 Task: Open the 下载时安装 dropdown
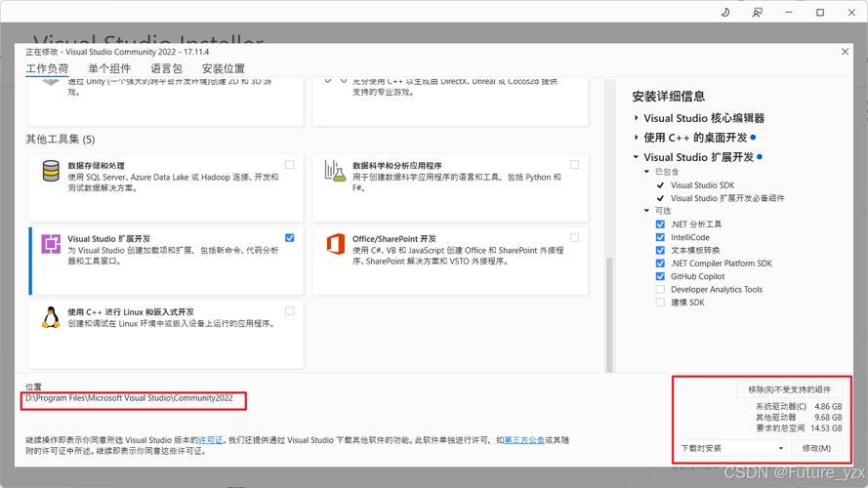[732, 448]
